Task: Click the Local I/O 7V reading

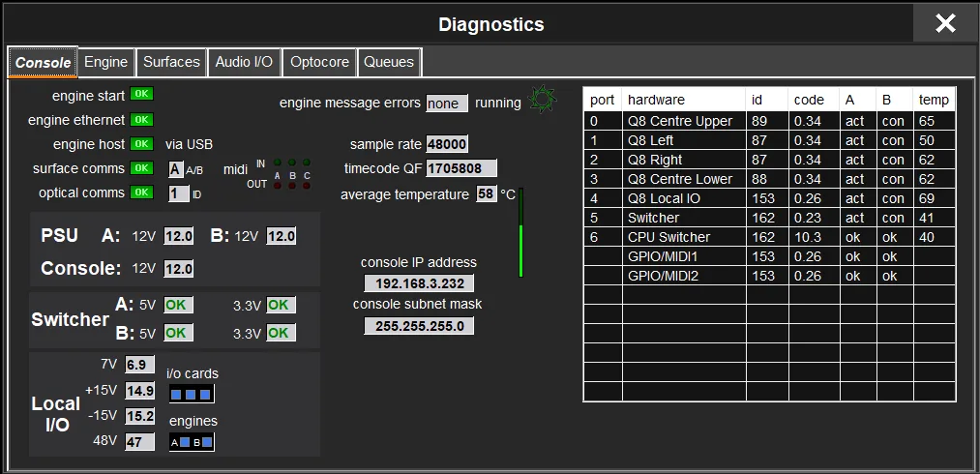Action: [140, 365]
